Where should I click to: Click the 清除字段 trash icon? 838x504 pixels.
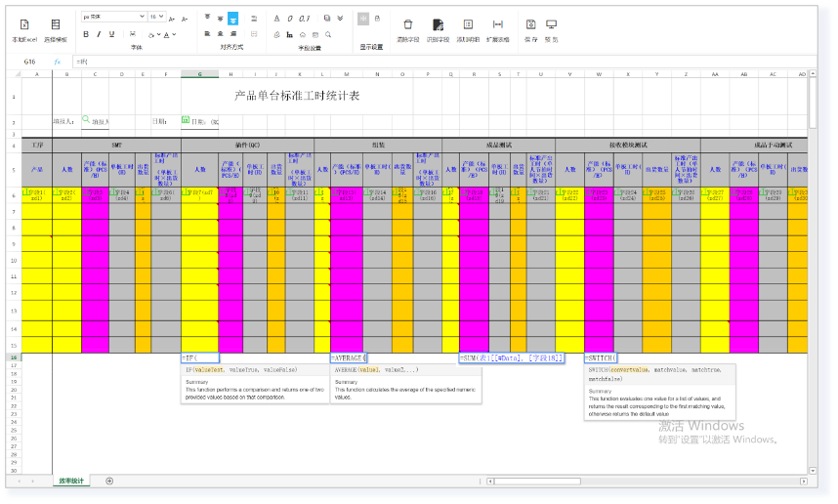tap(407, 25)
